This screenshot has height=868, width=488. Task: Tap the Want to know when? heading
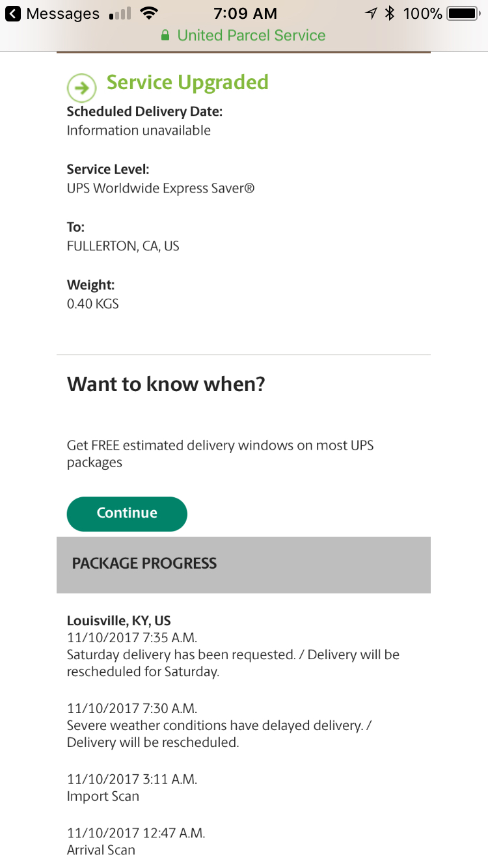(166, 384)
